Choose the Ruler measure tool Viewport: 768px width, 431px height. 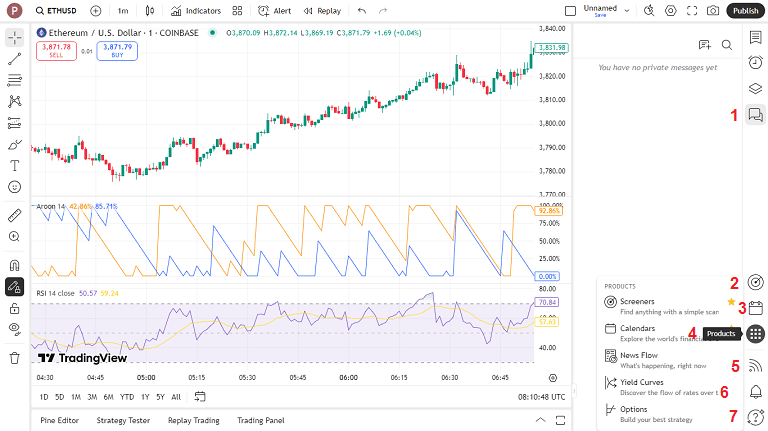click(x=15, y=215)
